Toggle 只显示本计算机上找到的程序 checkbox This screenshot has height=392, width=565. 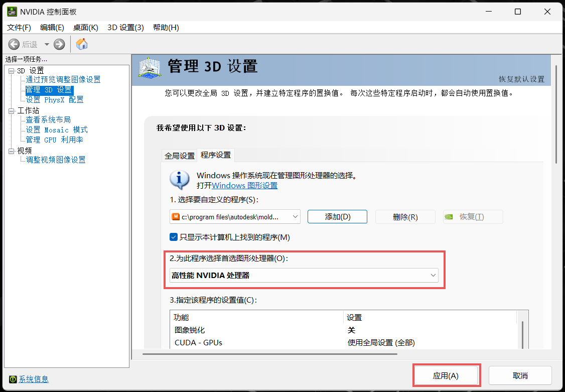click(174, 237)
